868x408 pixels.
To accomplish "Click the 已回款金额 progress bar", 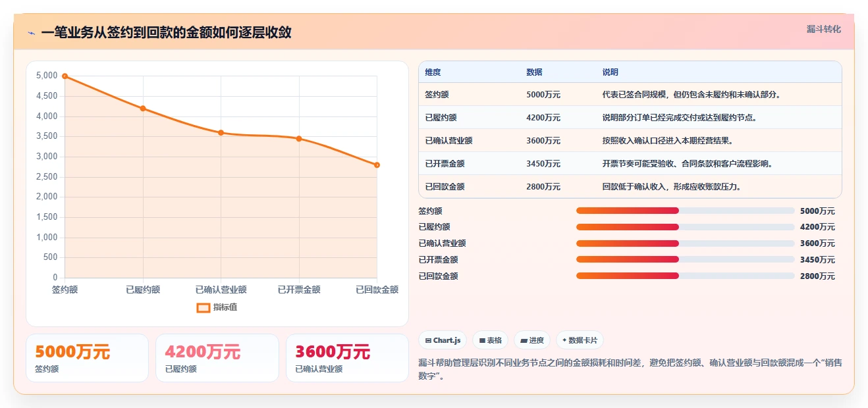I will click(685, 276).
